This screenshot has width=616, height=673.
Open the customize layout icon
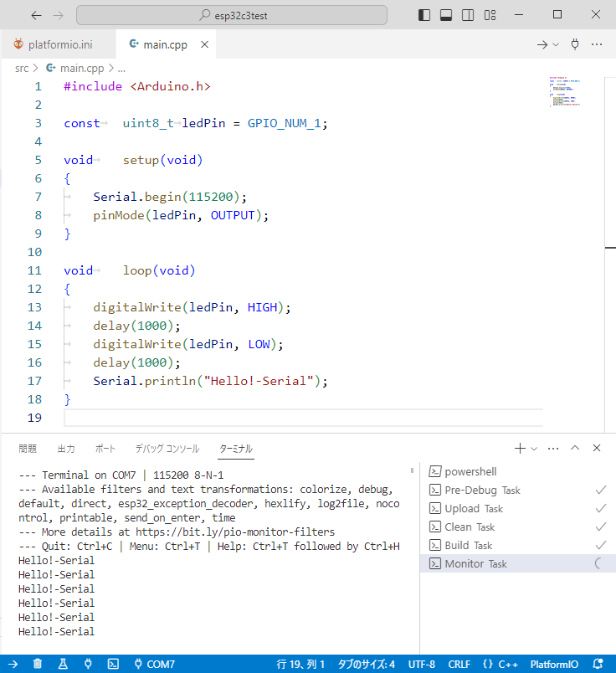tap(490, 15)
